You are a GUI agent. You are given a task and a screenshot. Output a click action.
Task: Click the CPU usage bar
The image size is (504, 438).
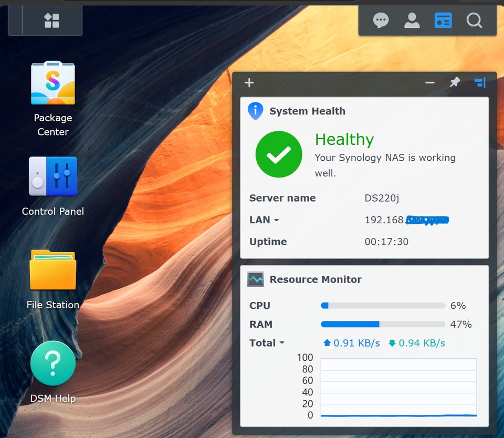point(383,306)
